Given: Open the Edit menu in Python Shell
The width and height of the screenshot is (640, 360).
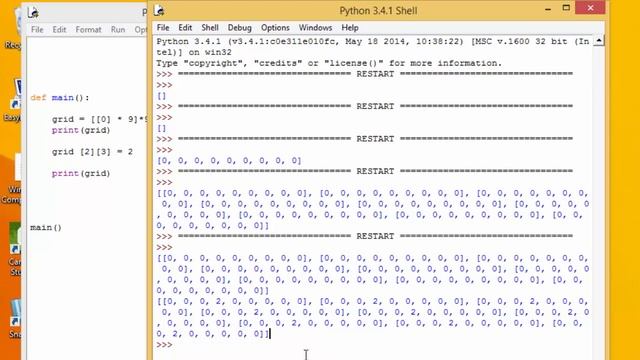Looking at the screenshot, I should pos(185,28).
